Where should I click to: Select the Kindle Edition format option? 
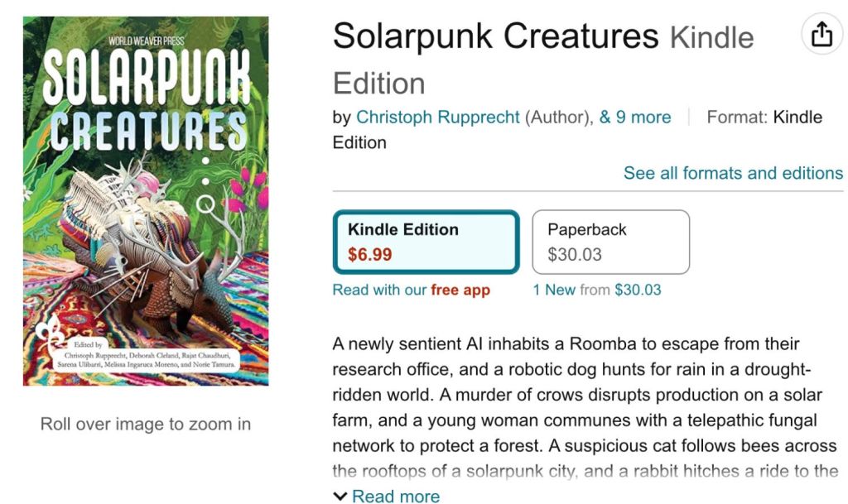point(426,242)
